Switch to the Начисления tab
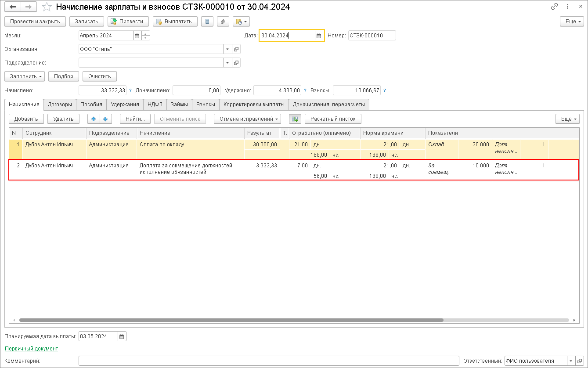The image size is (588, 368). coord(24,105)
